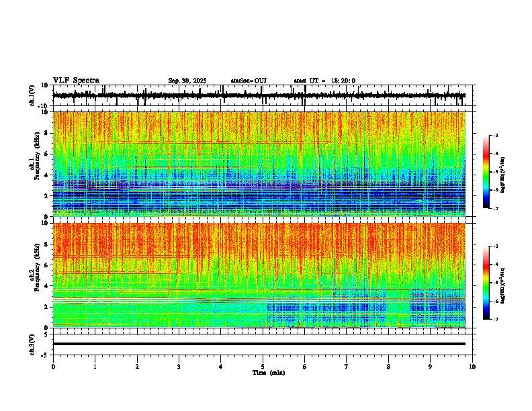Click the "-3" value on ch.1 colorbar
The image size is (532, 411).
point(495,136)
